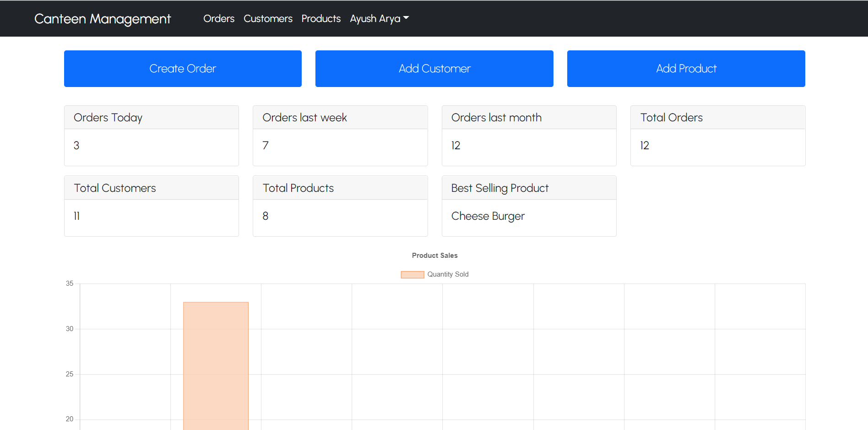The image size is (868, 430).
Task: Open the Orders page from navbar
Action: point(219,19)
